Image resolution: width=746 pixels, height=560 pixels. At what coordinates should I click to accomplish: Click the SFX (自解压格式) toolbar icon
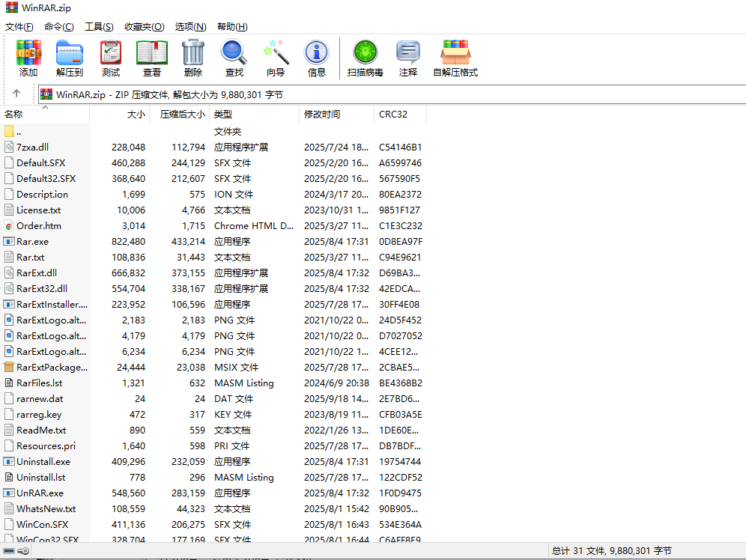click(455, 52)
